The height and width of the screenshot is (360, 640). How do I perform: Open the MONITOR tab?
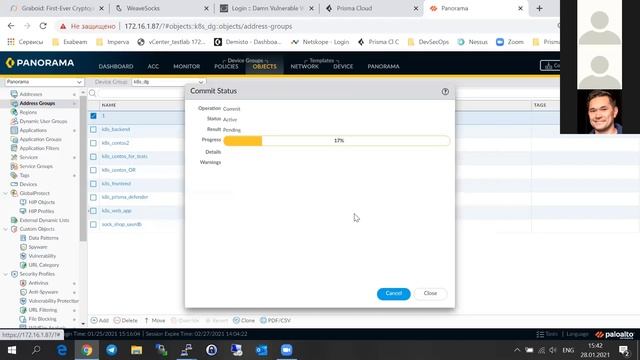click(x=187, y=66)
